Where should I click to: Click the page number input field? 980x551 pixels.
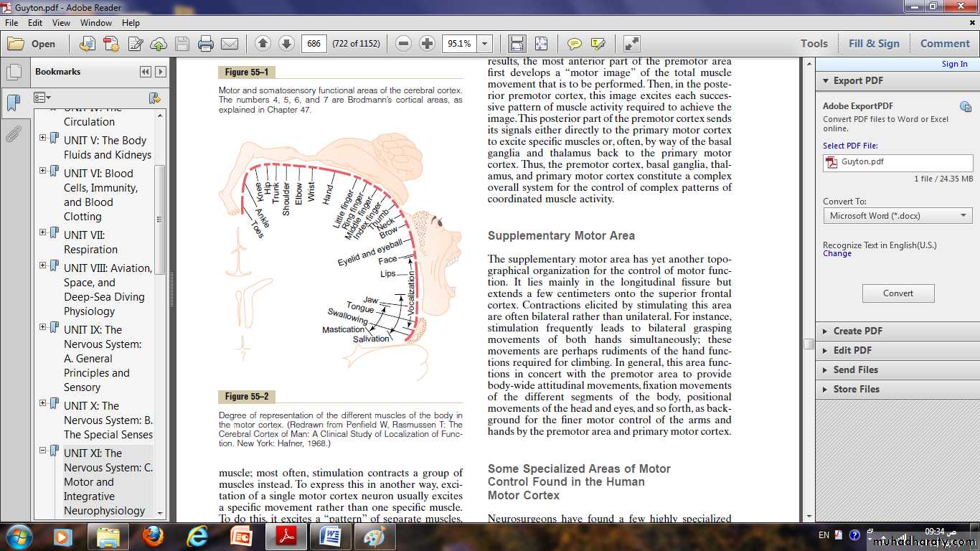click(314, 44)
